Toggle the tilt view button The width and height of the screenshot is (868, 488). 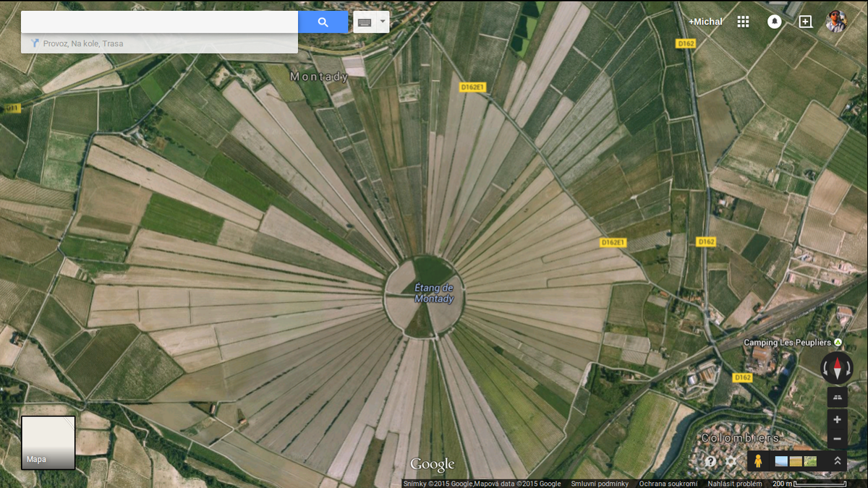tap(837, 397)
